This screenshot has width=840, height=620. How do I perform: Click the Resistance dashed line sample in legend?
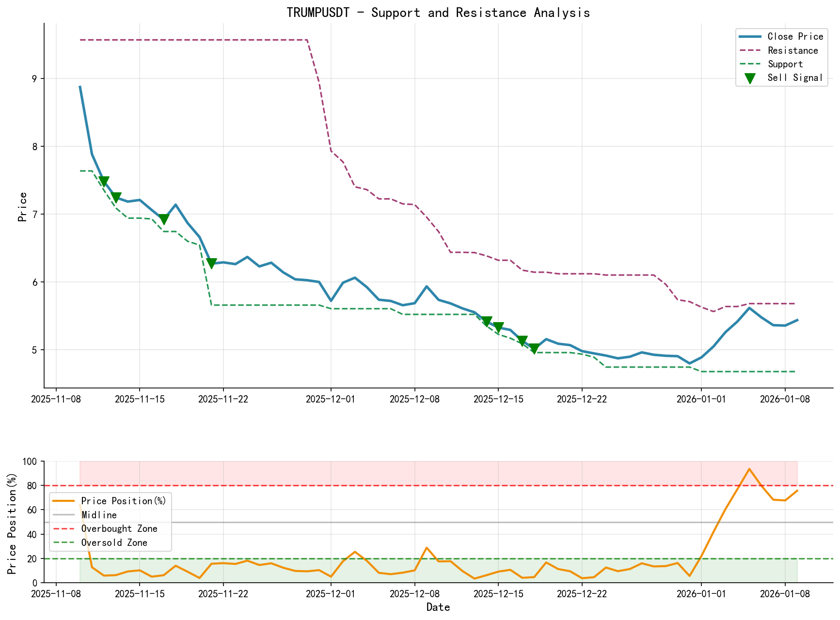750,50
